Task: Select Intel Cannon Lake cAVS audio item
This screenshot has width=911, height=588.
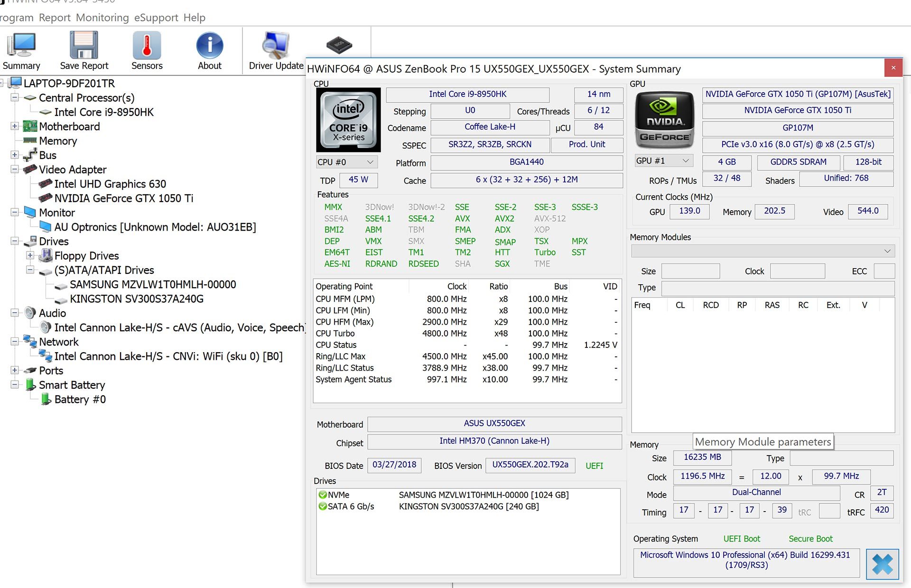Action: 179,327
